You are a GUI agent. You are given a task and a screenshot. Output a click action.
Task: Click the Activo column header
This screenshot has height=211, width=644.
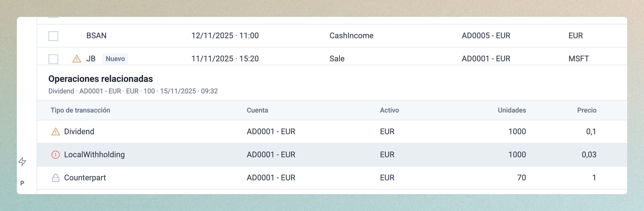pos(389,110)
